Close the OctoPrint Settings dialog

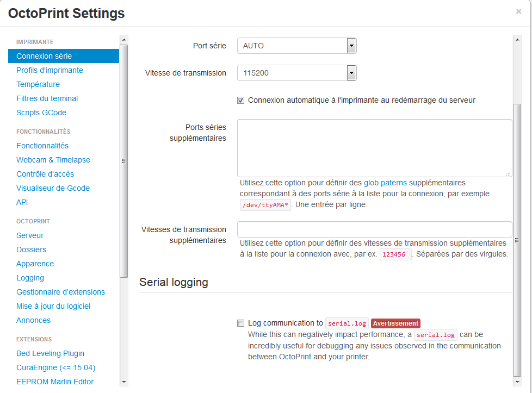[518, 11]
